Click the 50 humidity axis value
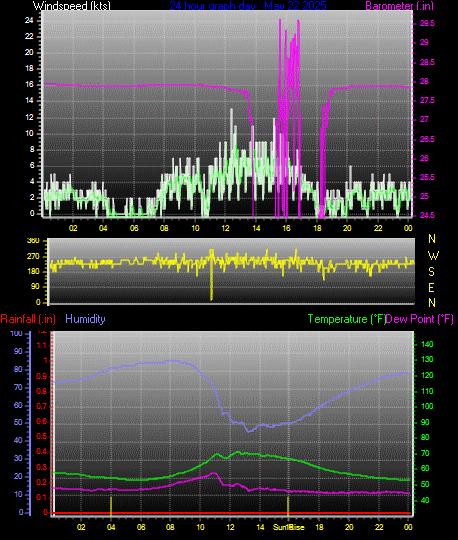Screen dimensions: 458x540 [18, 423]
